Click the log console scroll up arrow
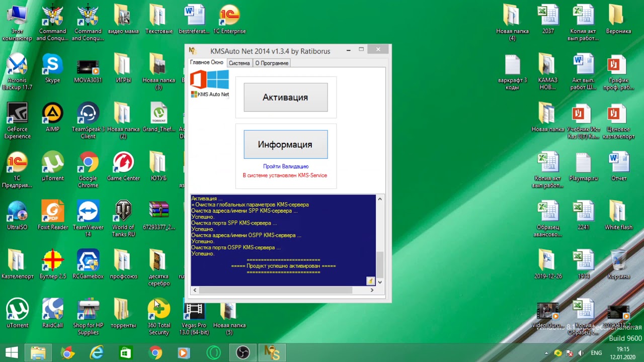This screenshot has height=362, width=644. pyautogui.click(x=380, y=199)
